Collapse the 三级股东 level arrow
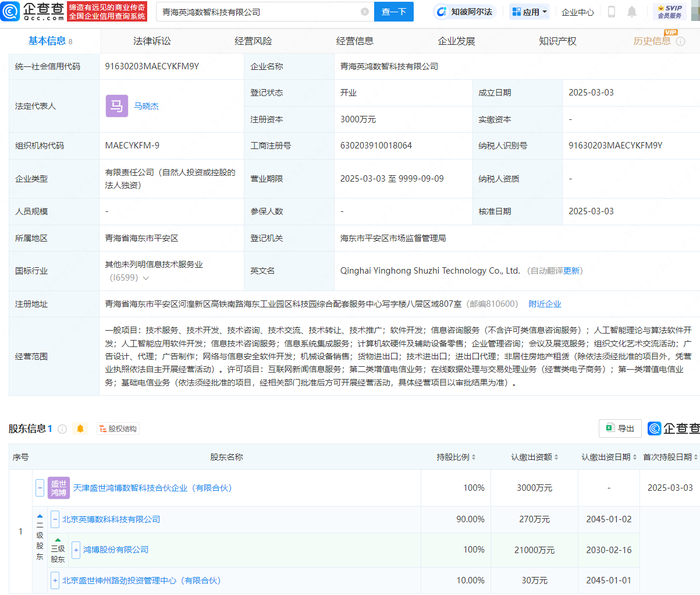The height and width of the screenshot is (595, 700). point(58,540)
